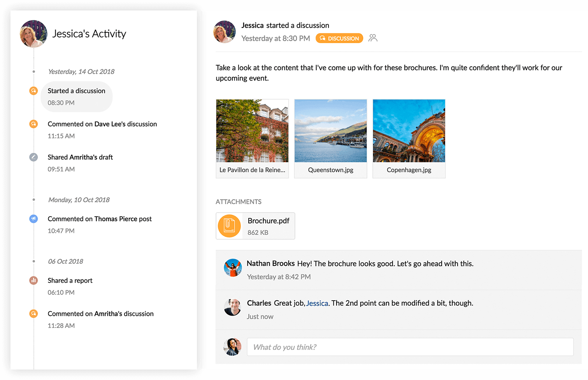Click Yesterday at 8:42 PM timestamp
The image size is (588, 380).
[x=279, y=277]
